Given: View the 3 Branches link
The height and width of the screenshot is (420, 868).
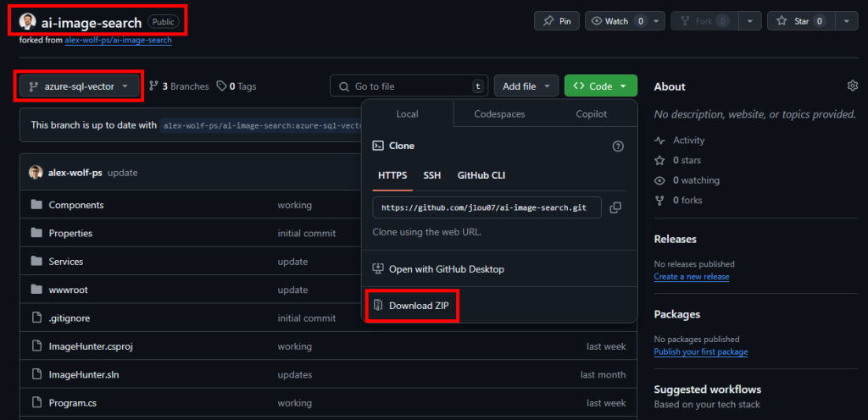Looking at the screenshot, I should click(179, 86).
